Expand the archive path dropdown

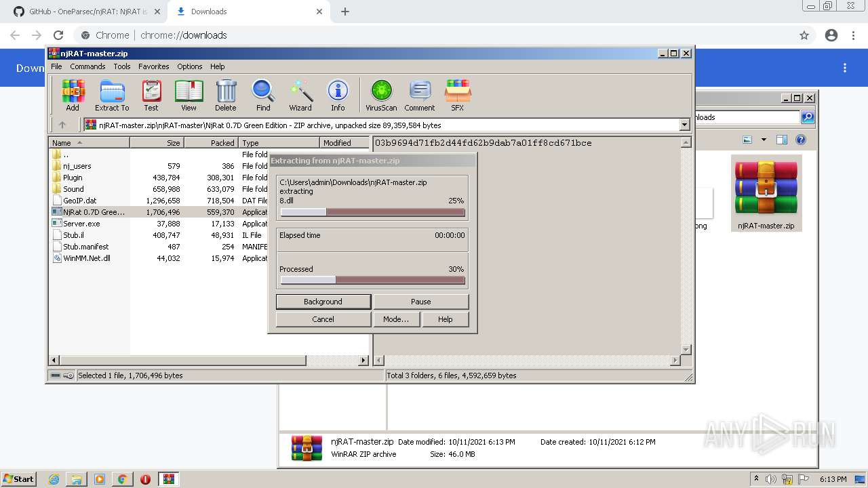684,125
